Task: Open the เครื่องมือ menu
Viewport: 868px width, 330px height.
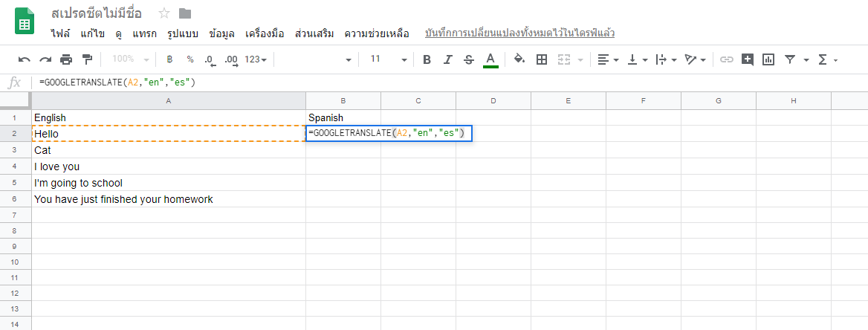Action: pos(265,33)
